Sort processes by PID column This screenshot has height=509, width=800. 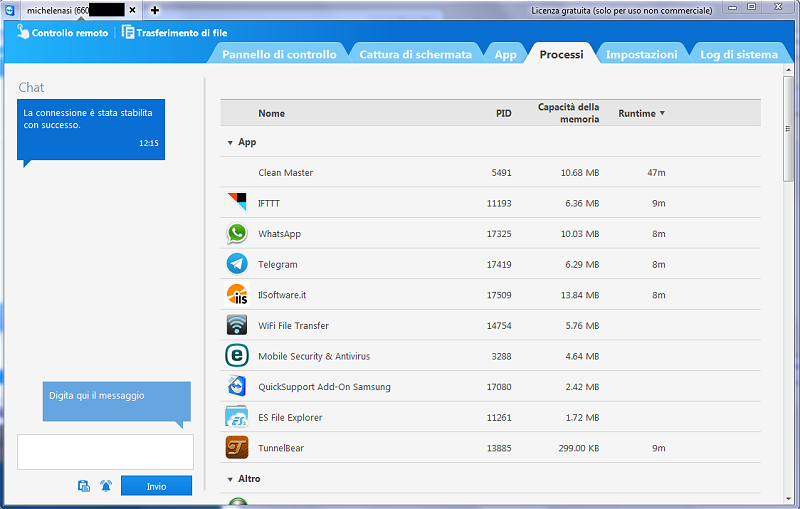[x=504, y=113]
